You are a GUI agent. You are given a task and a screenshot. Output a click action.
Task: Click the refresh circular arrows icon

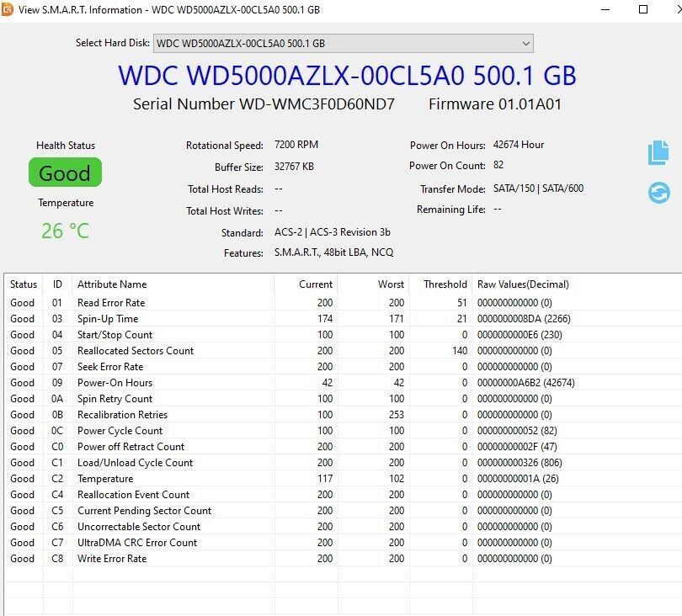(x=659, y=193)
